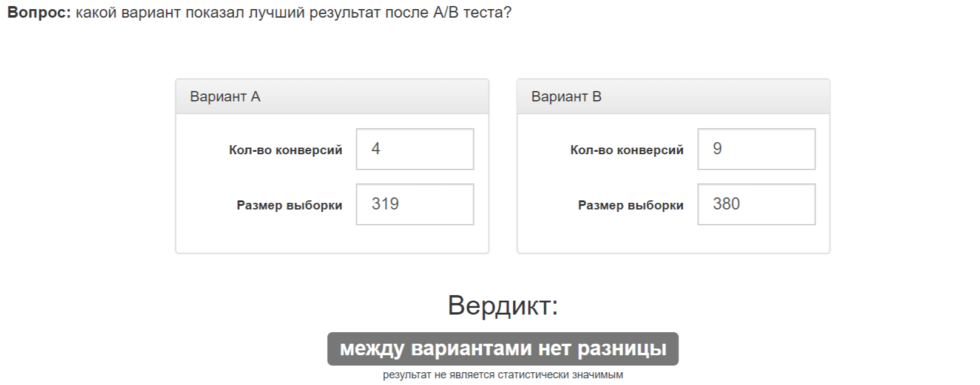Click the gray verdict badge 'между вариантами нет разницы'
Viewport: 980px width, 385px height.
point(502,349)
